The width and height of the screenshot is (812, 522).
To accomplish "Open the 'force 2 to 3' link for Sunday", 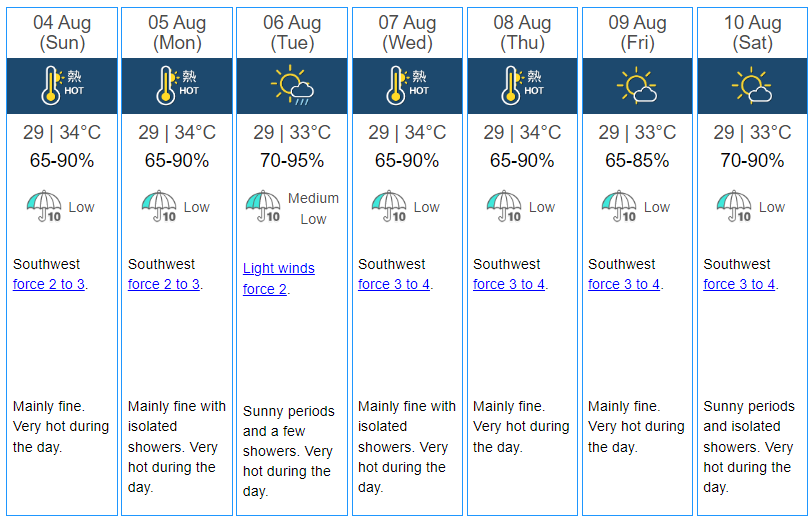I will pos(49,284).
